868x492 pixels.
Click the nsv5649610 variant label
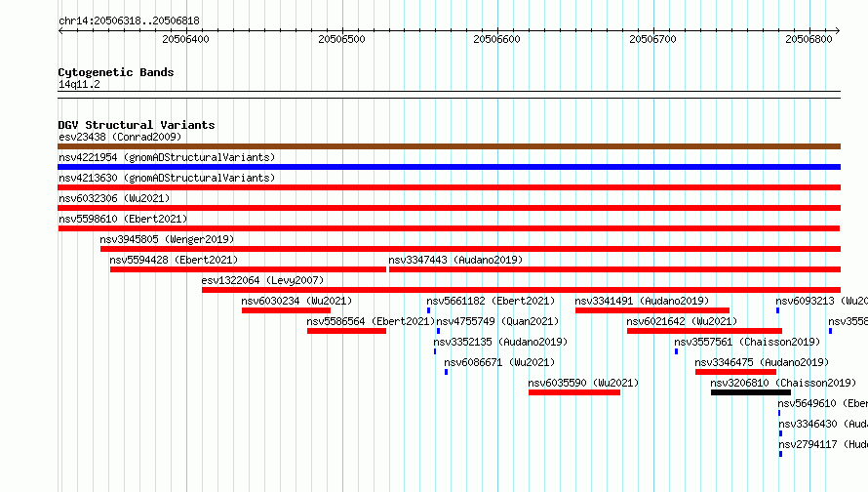(x=822, y=403)
